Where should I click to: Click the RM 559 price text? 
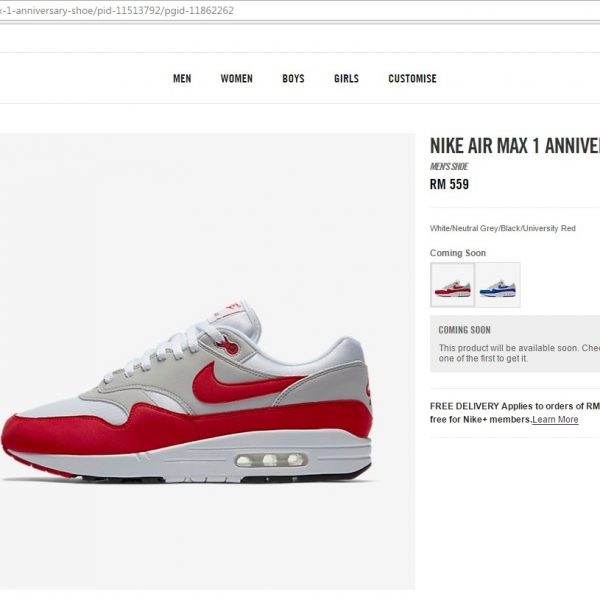click(x=449, y=184)
